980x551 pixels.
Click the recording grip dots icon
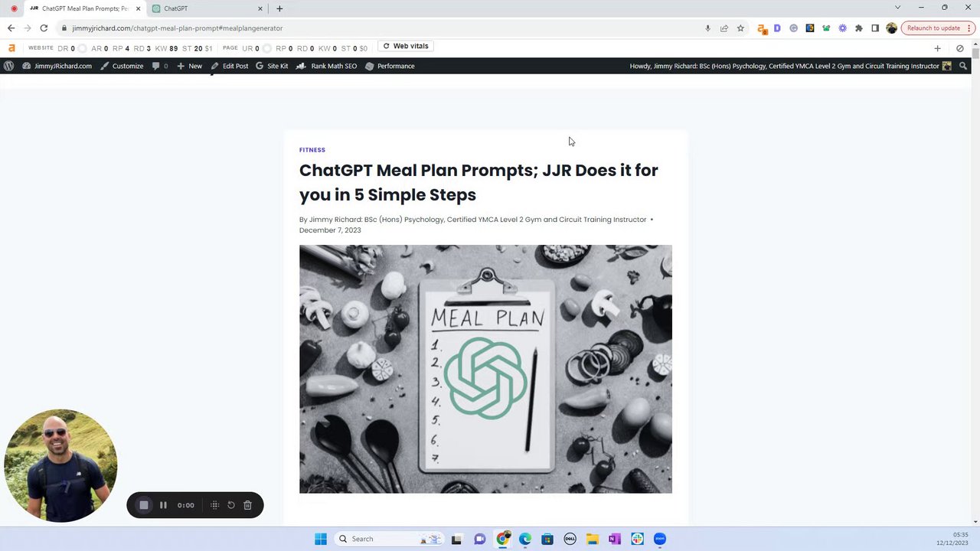(x=214, y=505)
